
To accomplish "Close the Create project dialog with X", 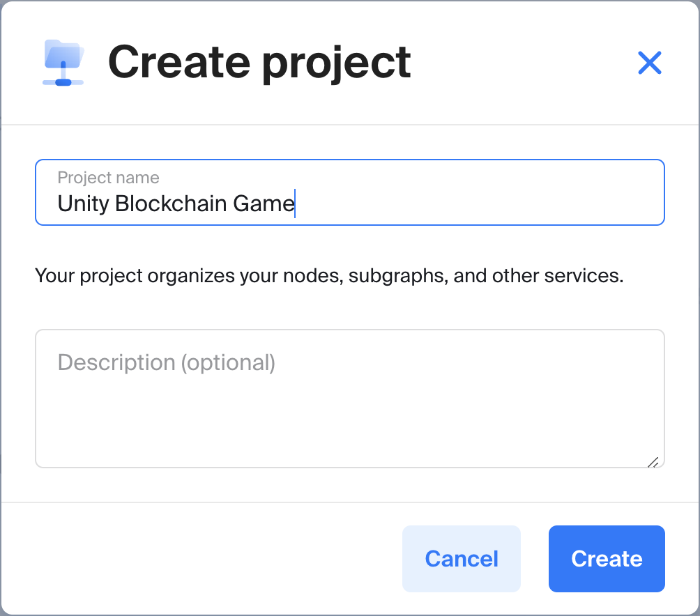I will click(649, 63).
